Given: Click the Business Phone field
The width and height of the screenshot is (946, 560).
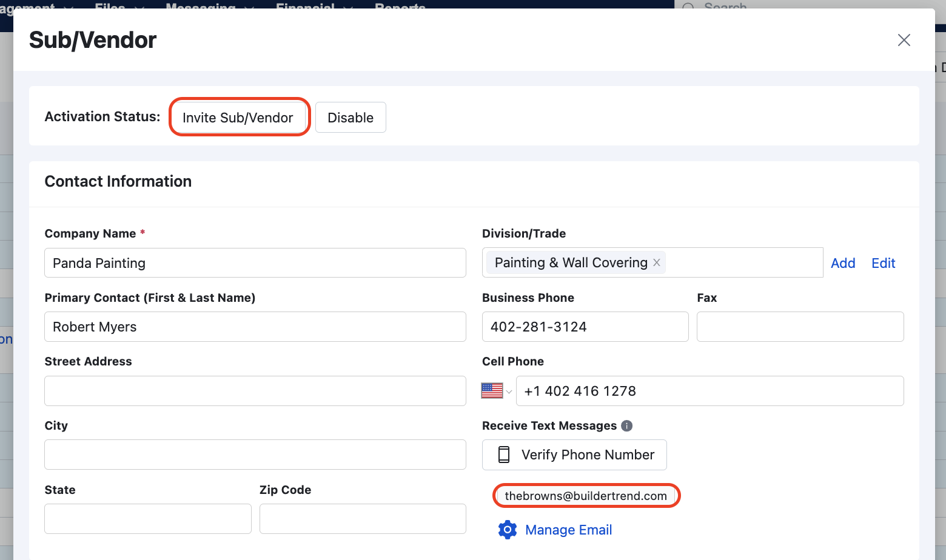Looking at the screenshot, I should pyautogui.click(x=585, y=327).
